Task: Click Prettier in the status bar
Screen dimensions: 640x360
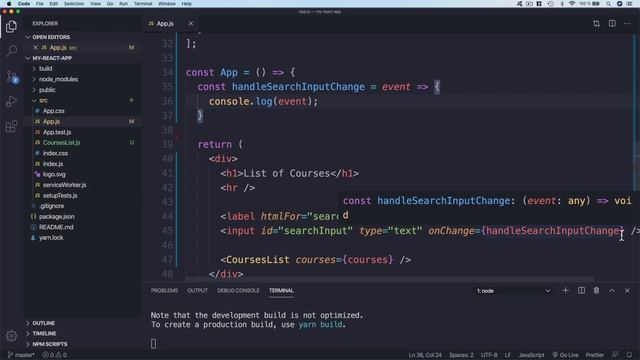Action: coord(595,355)
